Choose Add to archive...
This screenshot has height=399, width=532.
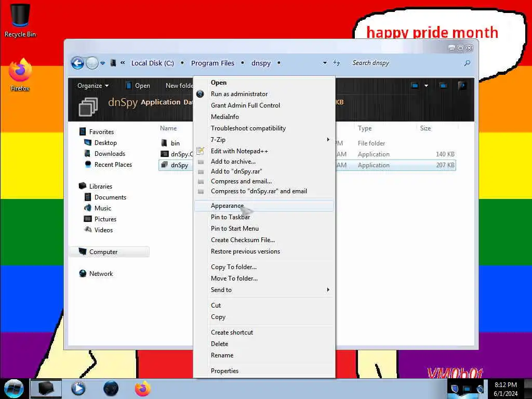[x=264, y=162]
